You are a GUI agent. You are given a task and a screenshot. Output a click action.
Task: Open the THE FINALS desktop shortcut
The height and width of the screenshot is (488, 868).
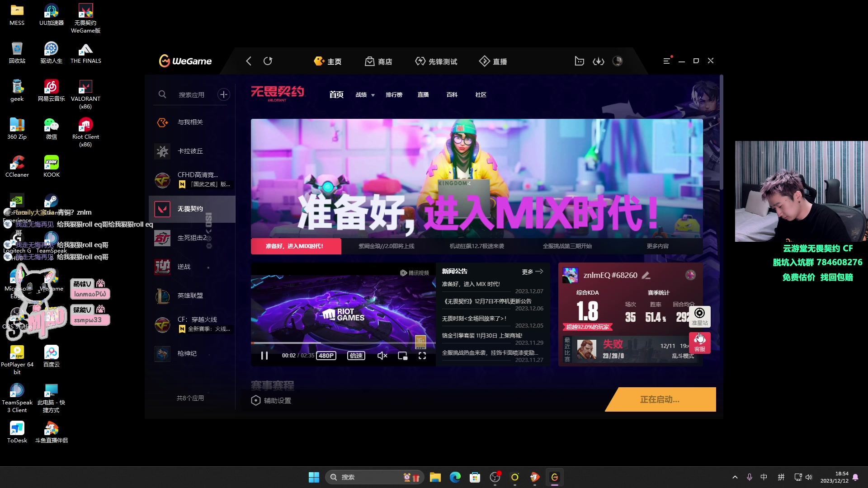click(86, 52)
